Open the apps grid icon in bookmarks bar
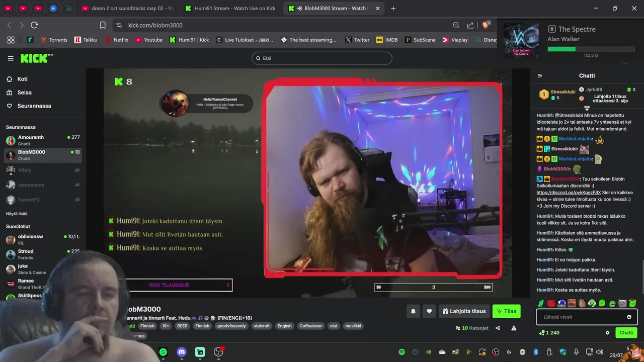644x362 pixels. pos(11,40)
